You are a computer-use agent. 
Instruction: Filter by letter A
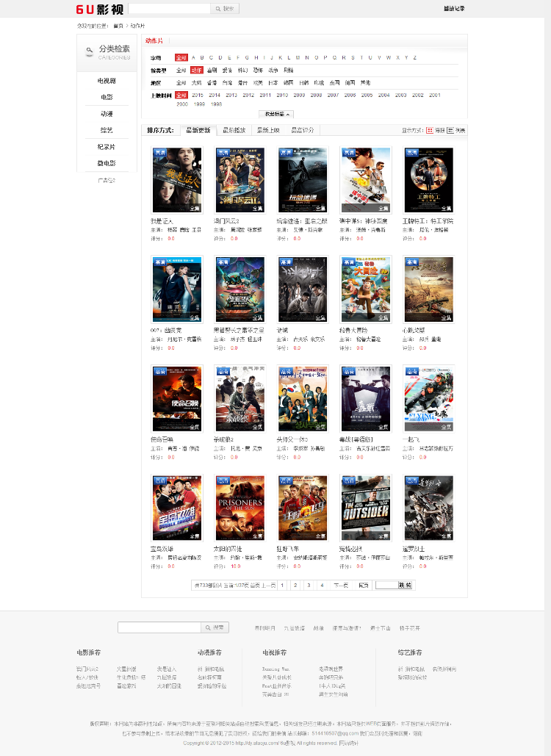click(194, 57)
